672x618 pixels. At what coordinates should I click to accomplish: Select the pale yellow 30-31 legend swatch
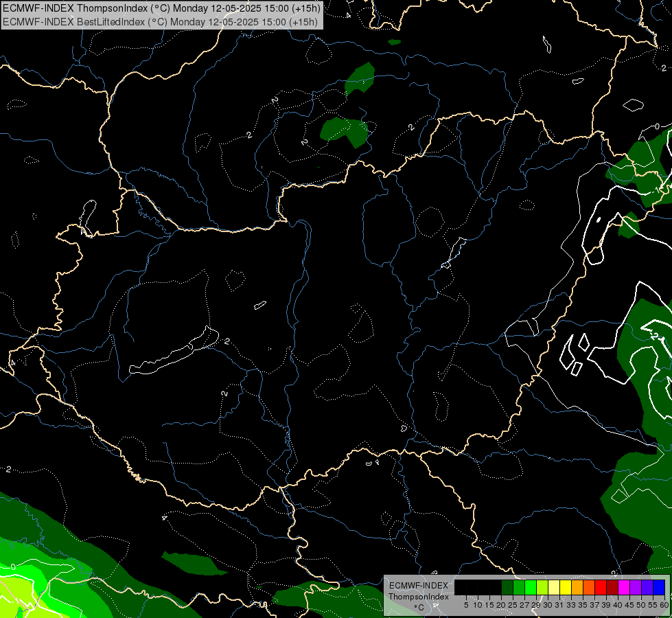pyautogui.click(x=554, y=587)
